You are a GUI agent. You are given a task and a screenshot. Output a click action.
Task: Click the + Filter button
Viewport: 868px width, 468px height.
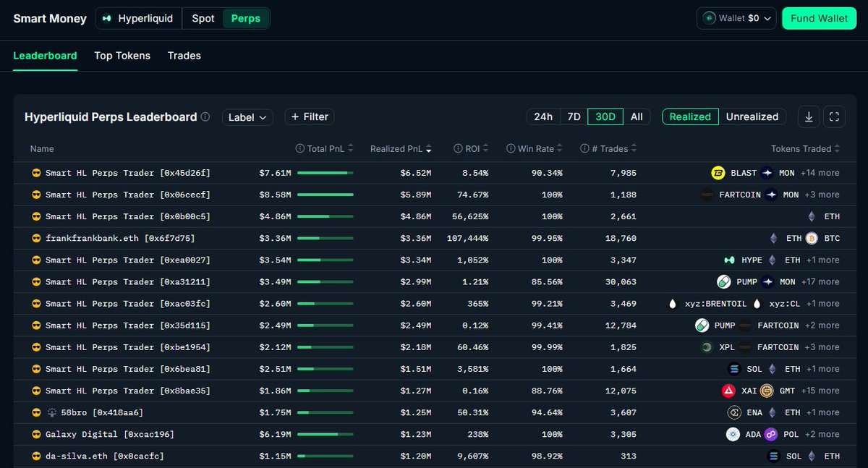310,116
